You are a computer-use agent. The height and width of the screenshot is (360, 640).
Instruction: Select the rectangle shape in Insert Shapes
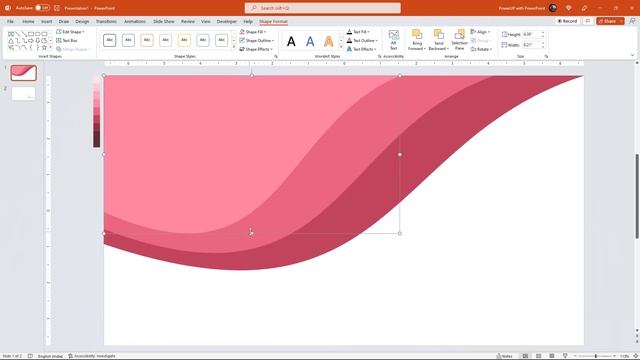coord(31,34)
